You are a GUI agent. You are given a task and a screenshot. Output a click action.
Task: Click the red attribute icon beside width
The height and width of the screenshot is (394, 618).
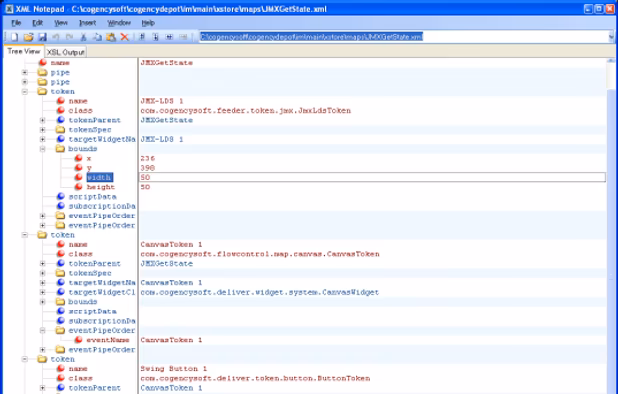[x=79, y=177]
